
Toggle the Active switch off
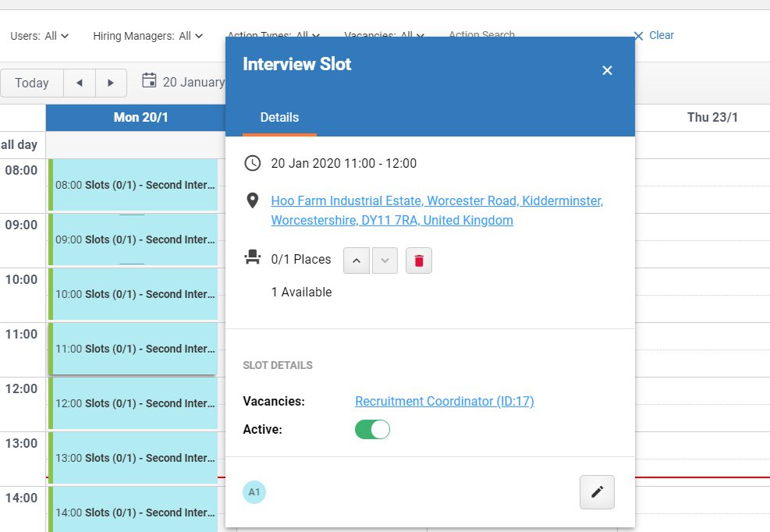pyautogui.click(x=372, y=429)
